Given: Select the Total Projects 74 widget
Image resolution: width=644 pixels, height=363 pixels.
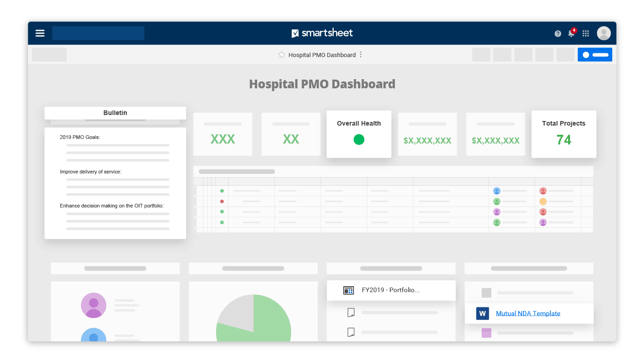Looking at the screenshot, I should pos(564,134).
